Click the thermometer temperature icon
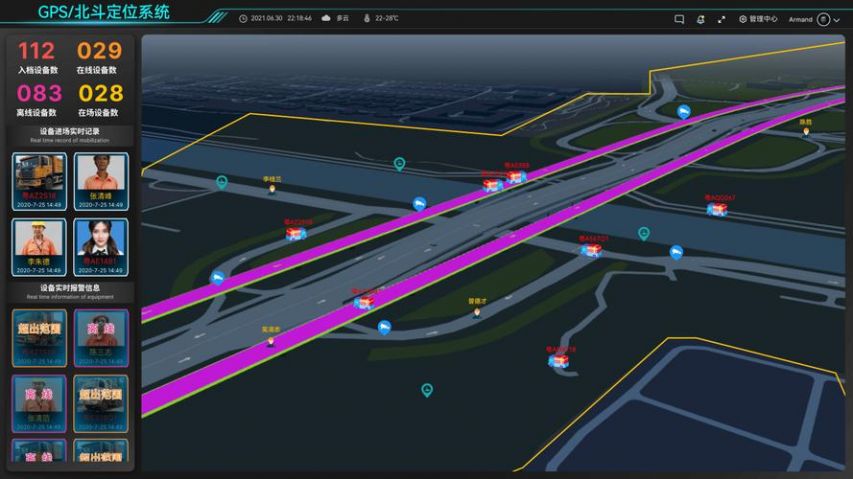The height and width of the screenshot is (479, 853). tap(367, 18)
